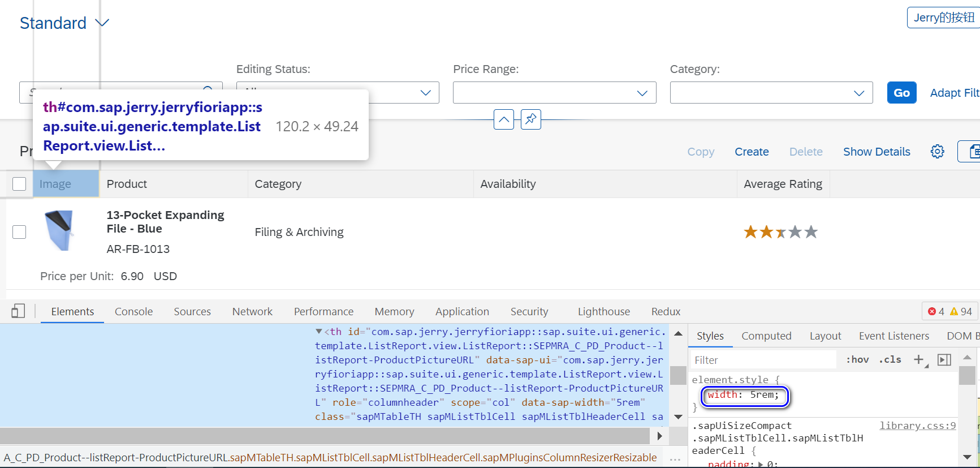Viewport: 980px width, 468px height.
Task: Click the average rating stars
Action: pos(780,232)
